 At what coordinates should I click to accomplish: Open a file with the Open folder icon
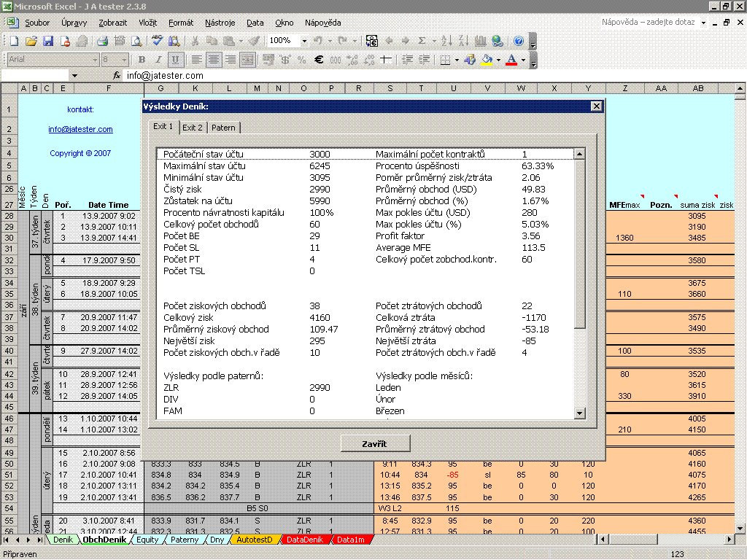tap(31, 41)
